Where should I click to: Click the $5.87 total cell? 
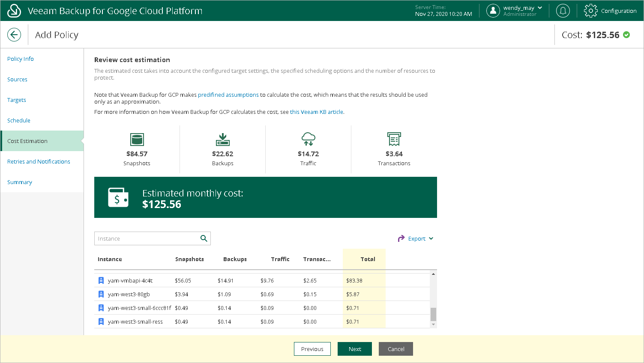[353, 294]
